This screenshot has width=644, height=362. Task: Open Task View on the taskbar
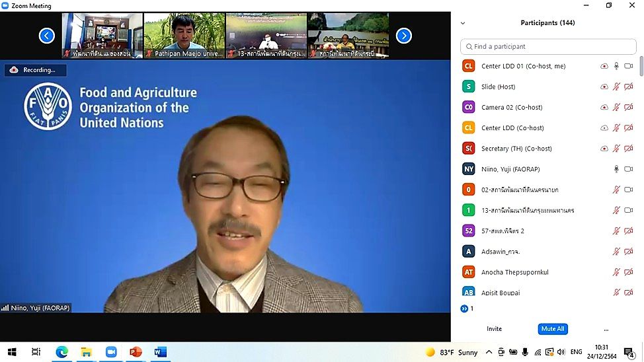tap(36, 352)
